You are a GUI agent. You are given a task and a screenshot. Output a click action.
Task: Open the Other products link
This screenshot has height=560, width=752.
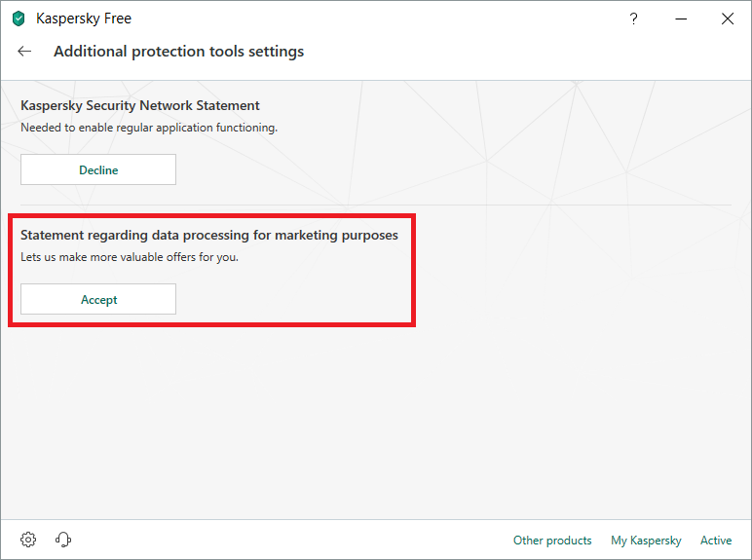point(552,541)
